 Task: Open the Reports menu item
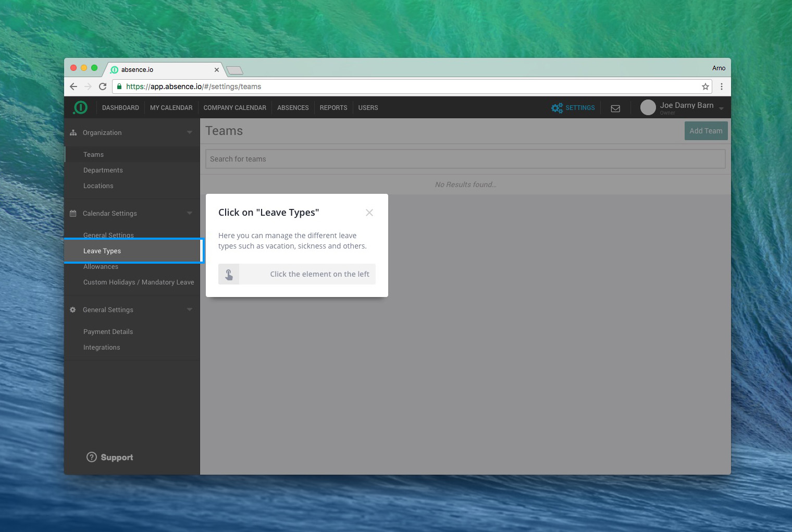333,108
